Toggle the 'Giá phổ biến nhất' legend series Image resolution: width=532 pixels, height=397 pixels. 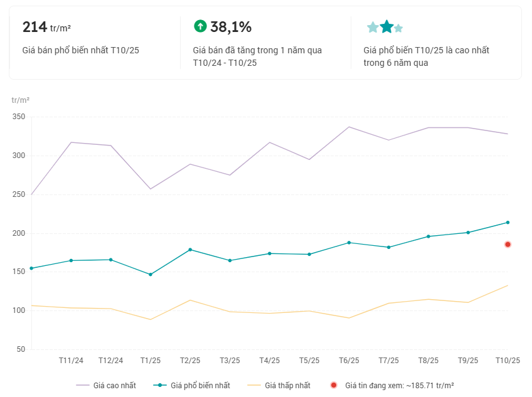191,385
